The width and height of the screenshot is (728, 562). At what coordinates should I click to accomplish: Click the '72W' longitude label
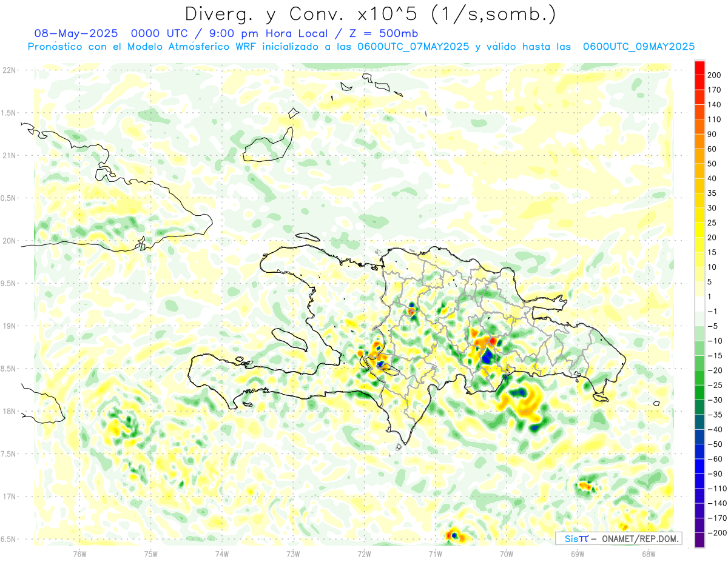click(x=364, y=554)
